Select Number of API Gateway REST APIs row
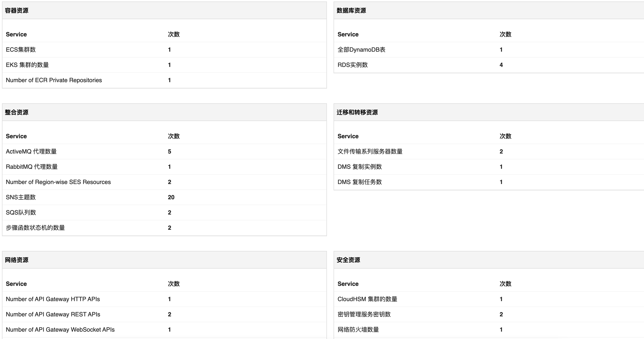644x339 pixels. coord(164,314)
